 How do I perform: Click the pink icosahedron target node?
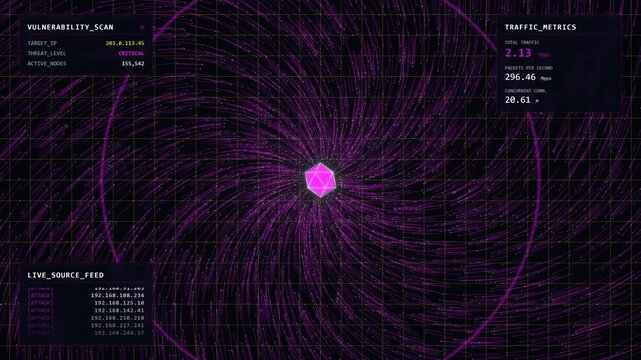[x=320, y=180]
